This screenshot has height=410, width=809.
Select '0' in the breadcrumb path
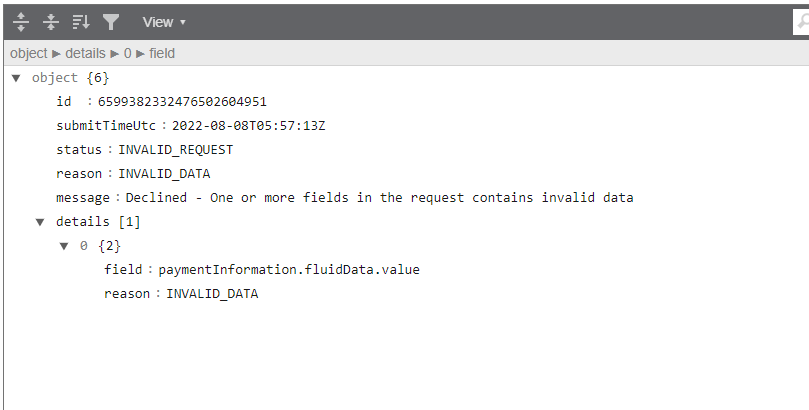(128, 53)
